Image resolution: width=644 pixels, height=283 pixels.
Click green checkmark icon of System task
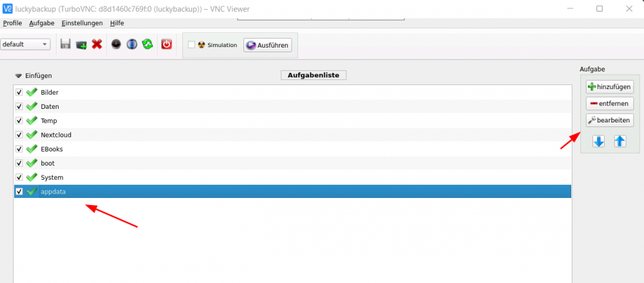pyautogui.click(x=32, y=177)
